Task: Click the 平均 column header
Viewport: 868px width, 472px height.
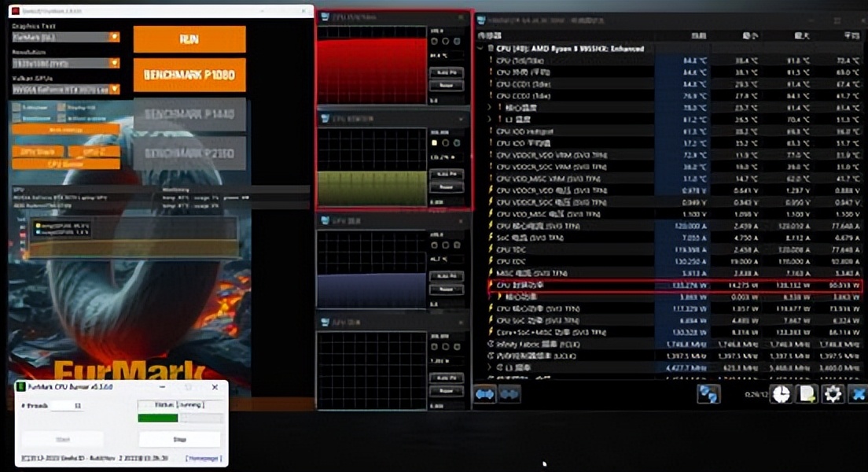Action: pos(852,36)
